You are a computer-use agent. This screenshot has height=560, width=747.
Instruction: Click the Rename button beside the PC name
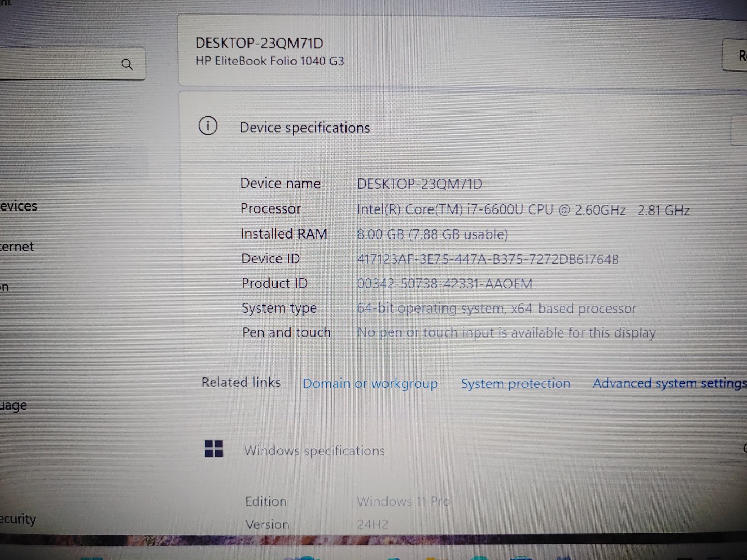[x=735, y=55]
